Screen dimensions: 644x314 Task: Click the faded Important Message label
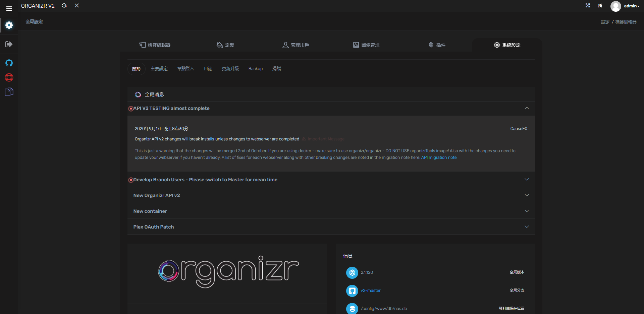[323, 139]
